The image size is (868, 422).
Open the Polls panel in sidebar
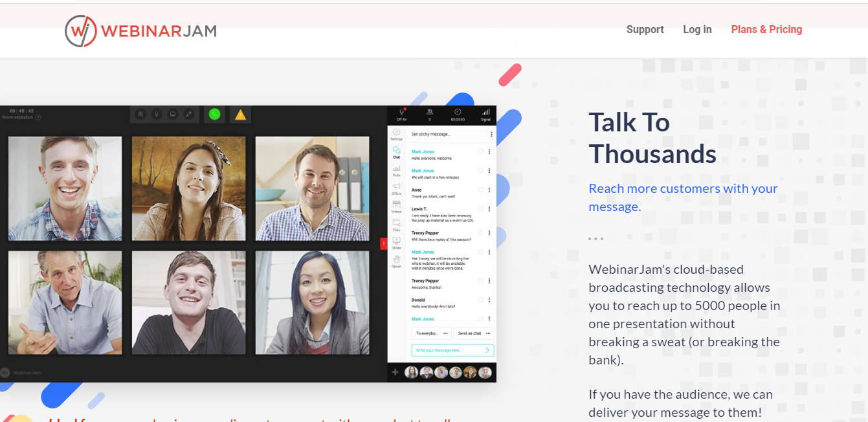click(x=397, y=170)
